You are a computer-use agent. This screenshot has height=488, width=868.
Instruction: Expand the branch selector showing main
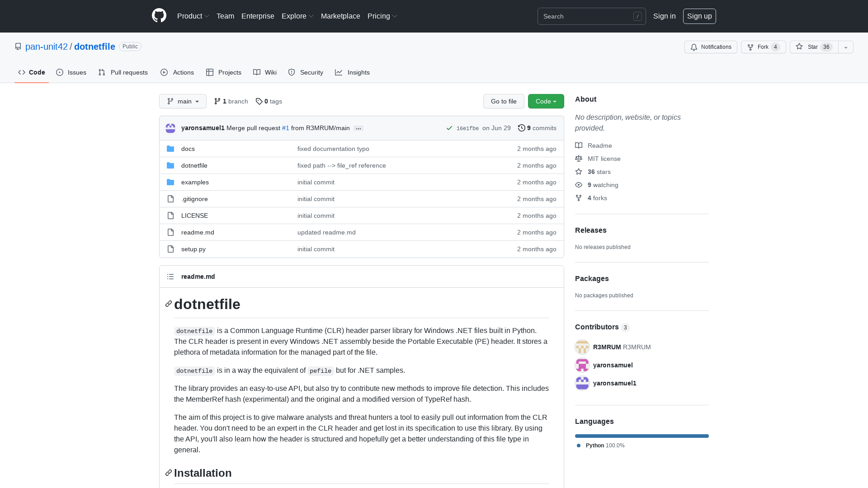point(183,101)
